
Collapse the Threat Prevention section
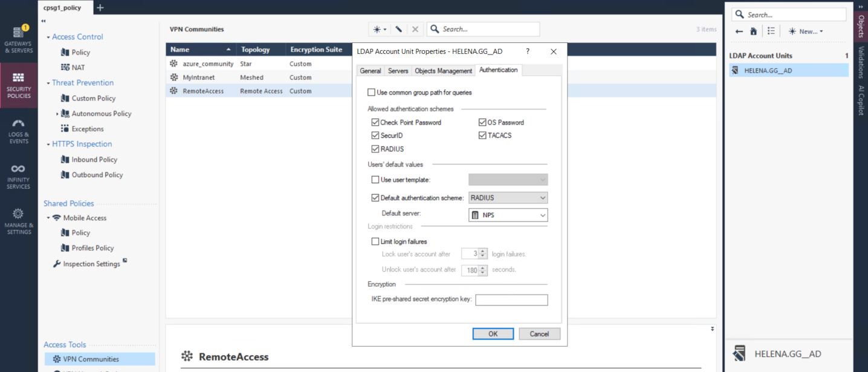pos(48,83)
